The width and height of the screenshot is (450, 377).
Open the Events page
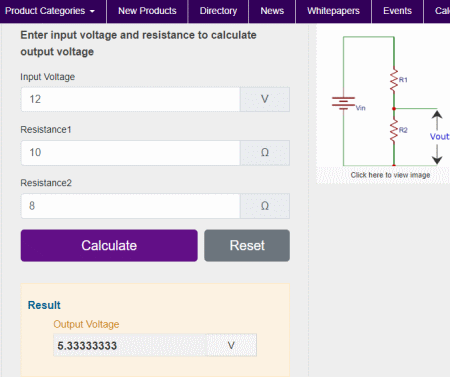click(397, 11)
